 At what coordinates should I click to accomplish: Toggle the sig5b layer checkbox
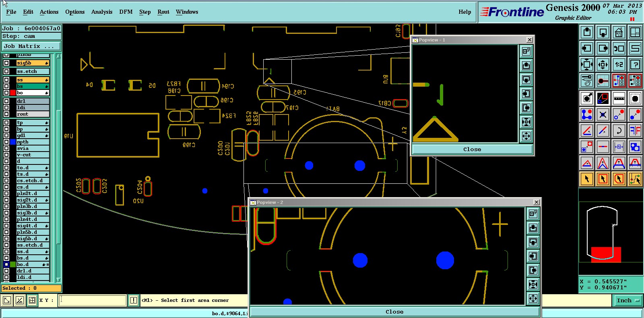click(6, 63)
